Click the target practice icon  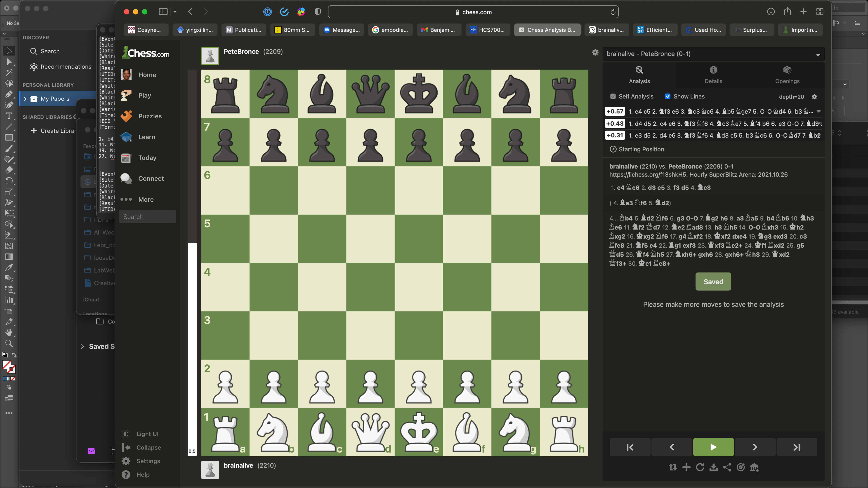click(741, 467)
